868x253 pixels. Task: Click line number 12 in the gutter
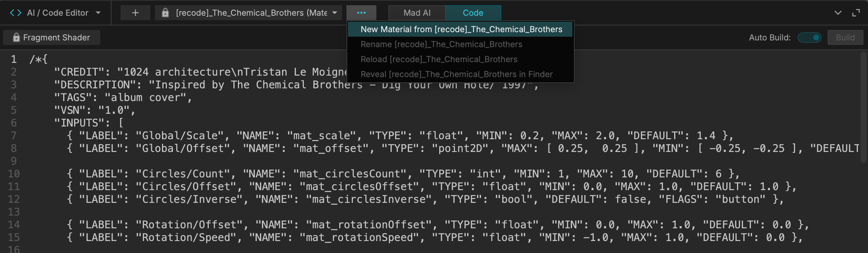(14, 199)
